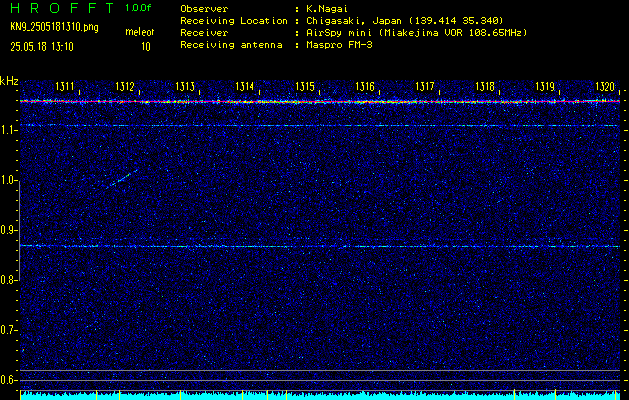Select time marker 1313
629x400 pixels.
[185, 86]
